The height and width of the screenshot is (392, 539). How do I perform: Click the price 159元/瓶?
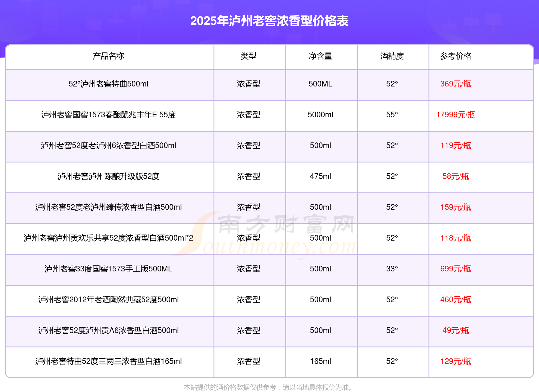tap(456, 207)
